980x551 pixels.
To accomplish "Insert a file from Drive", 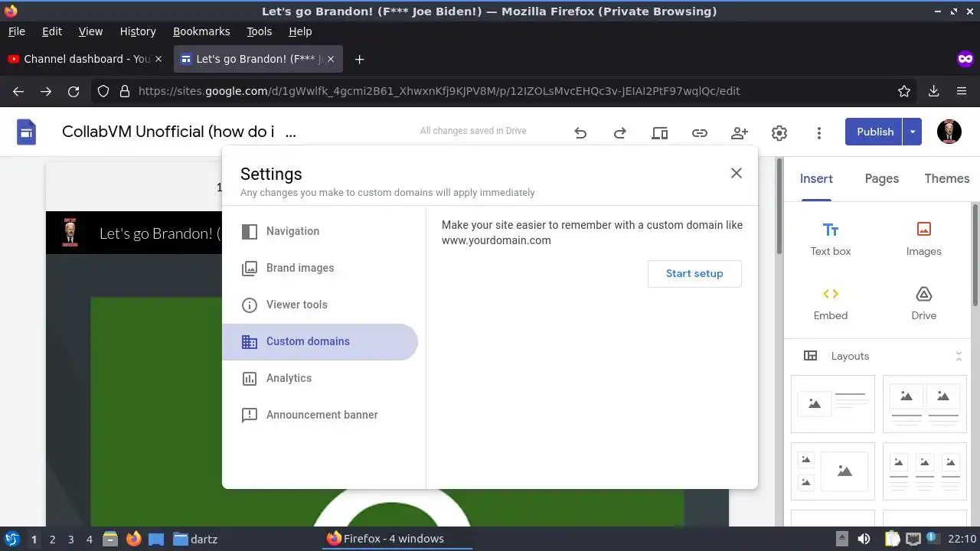I will coord(924,303).
